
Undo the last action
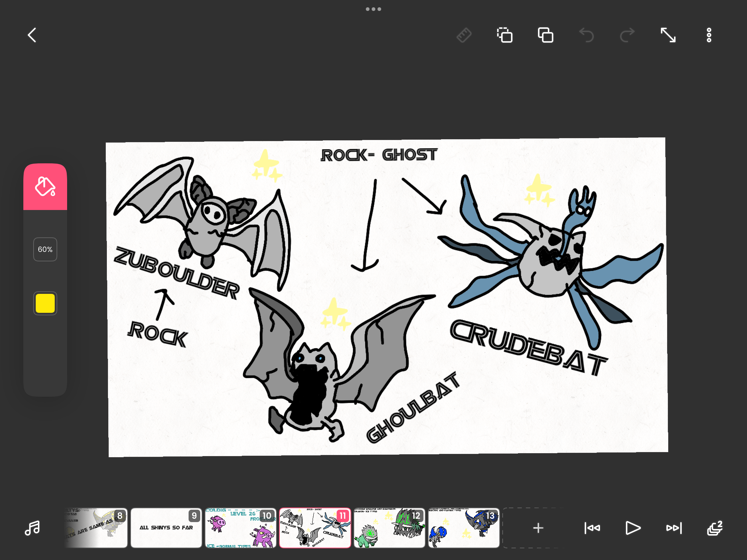pos(587,35)
